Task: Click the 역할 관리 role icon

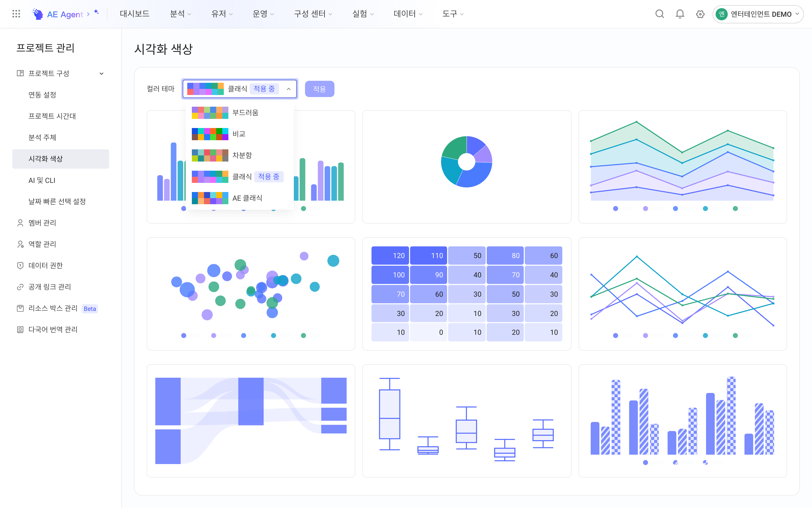Action: [x=20, y=244]
